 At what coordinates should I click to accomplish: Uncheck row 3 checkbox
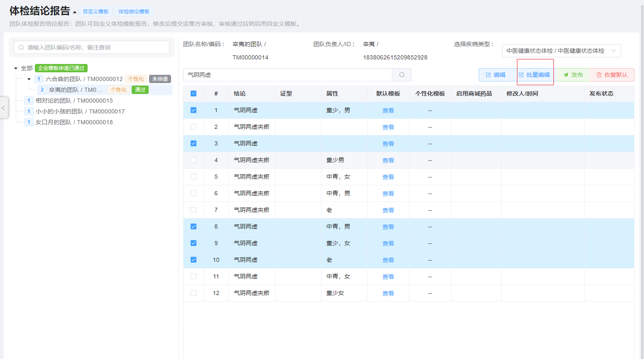point(193,143)
